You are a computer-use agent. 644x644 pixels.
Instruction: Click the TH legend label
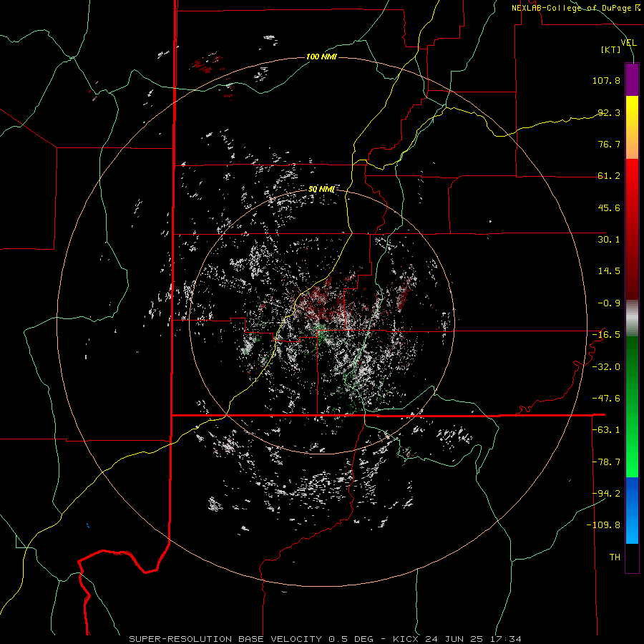click(x=615, y=557)
